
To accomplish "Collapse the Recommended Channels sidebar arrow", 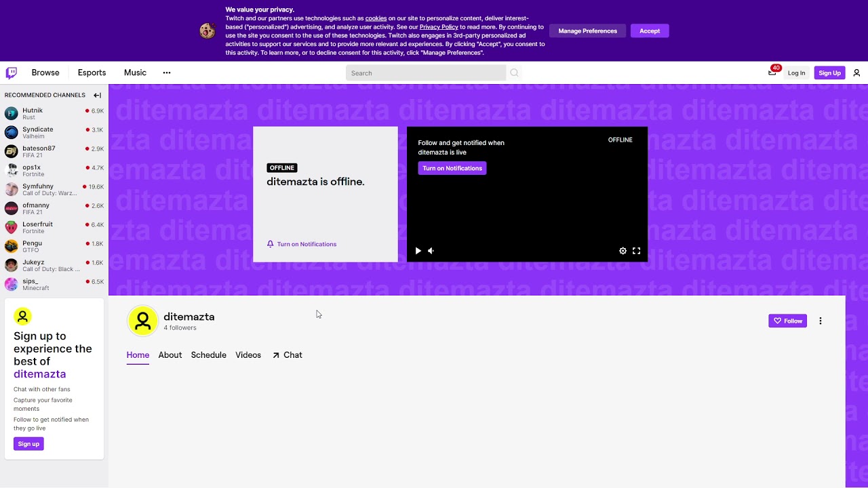I will tap(97, 95).
